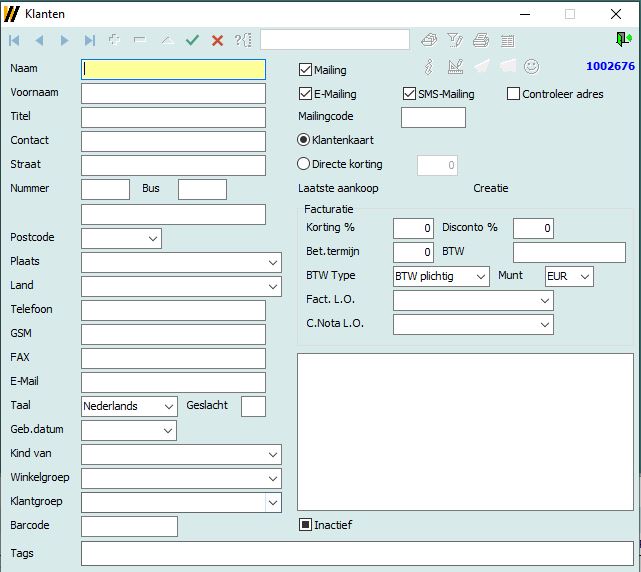This screenshot has height=572, width=641.
Task: Toggle the Mailing checkbox
Action: coord(305,70)
